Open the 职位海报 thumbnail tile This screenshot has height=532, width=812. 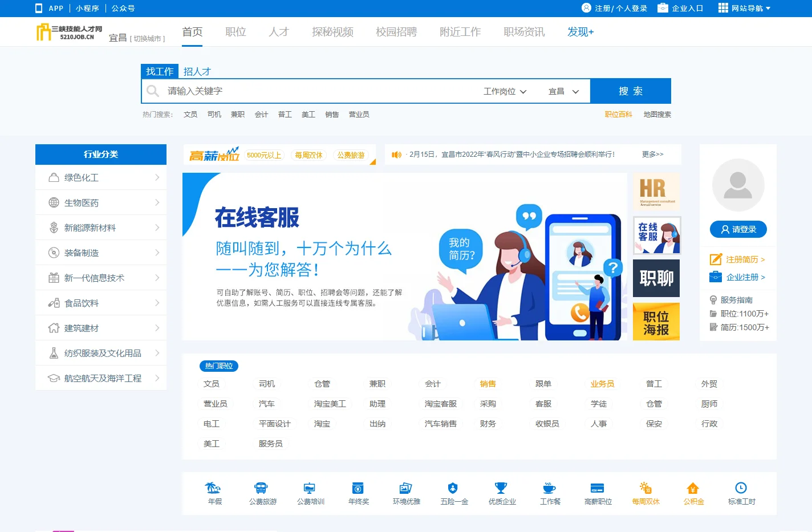[x=656, y=322]
